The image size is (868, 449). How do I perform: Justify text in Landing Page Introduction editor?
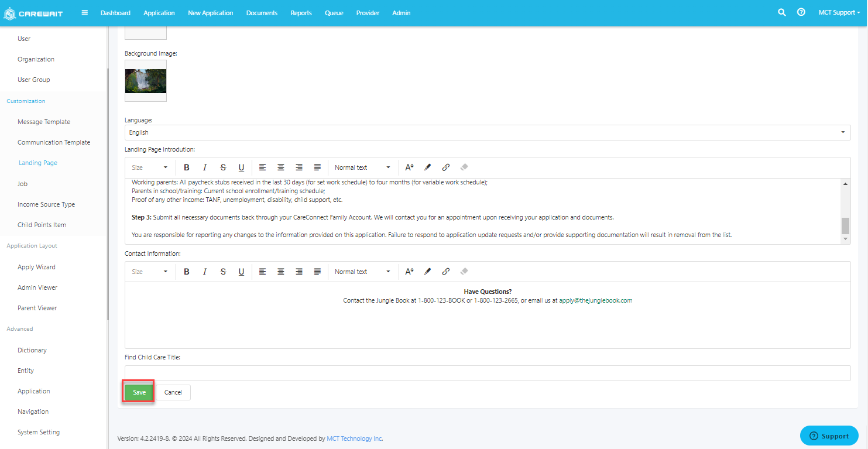point(317,167)
